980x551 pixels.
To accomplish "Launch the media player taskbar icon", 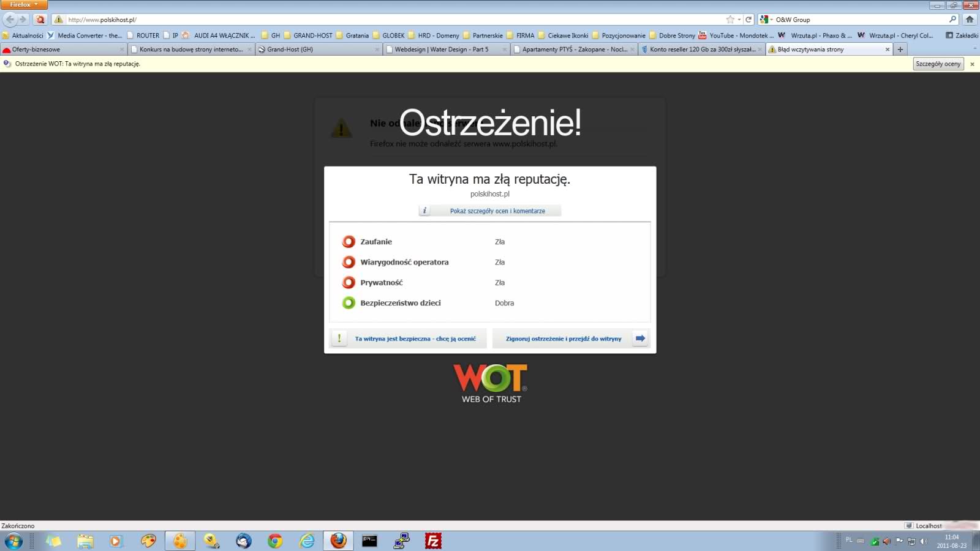I will coord(116,541).
